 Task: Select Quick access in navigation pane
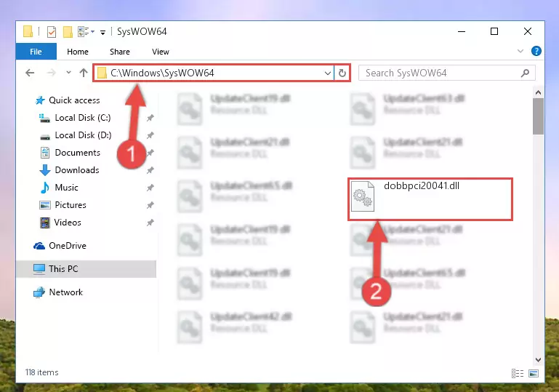point(74,100)
